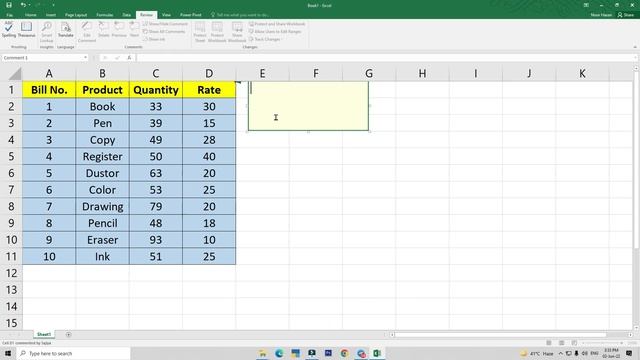The height and width of the screenshot is (360, 640).
Task: Toggle Show/Hide Comment
Action: click(165, 24)
